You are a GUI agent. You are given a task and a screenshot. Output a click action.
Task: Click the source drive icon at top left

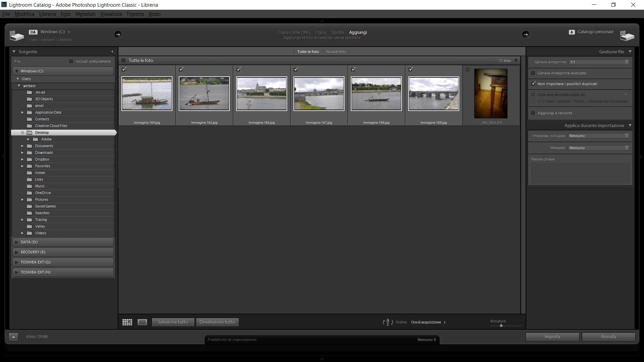point(16,35)
